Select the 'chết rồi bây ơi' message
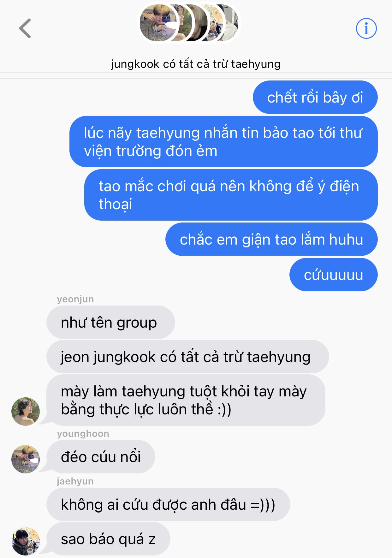Image resolution: width=392 pixels, height=558 pixels. [x=315, y=97]
